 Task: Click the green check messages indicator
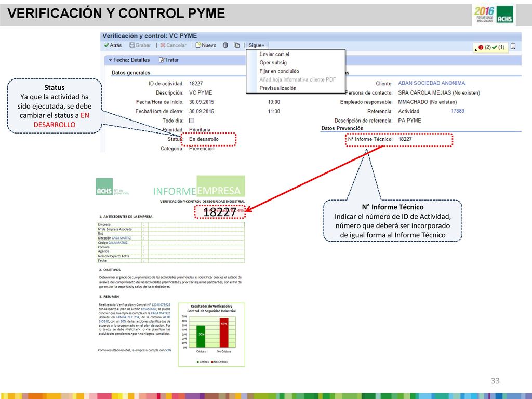point(498,47)
